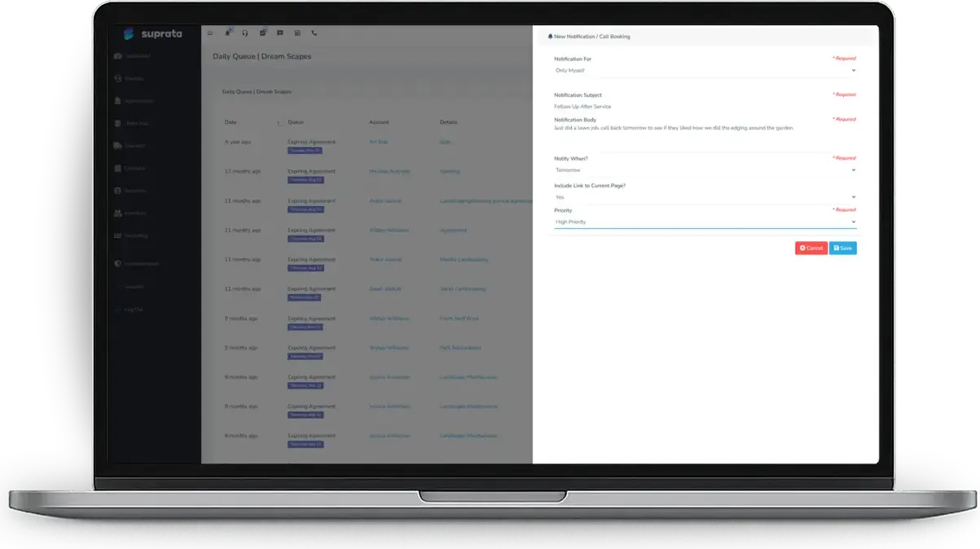The image size is (980, 549).
Task: Open the Notification For dropdown showing Only Myself
Action: pyautogui.click(x=705, y=71)
